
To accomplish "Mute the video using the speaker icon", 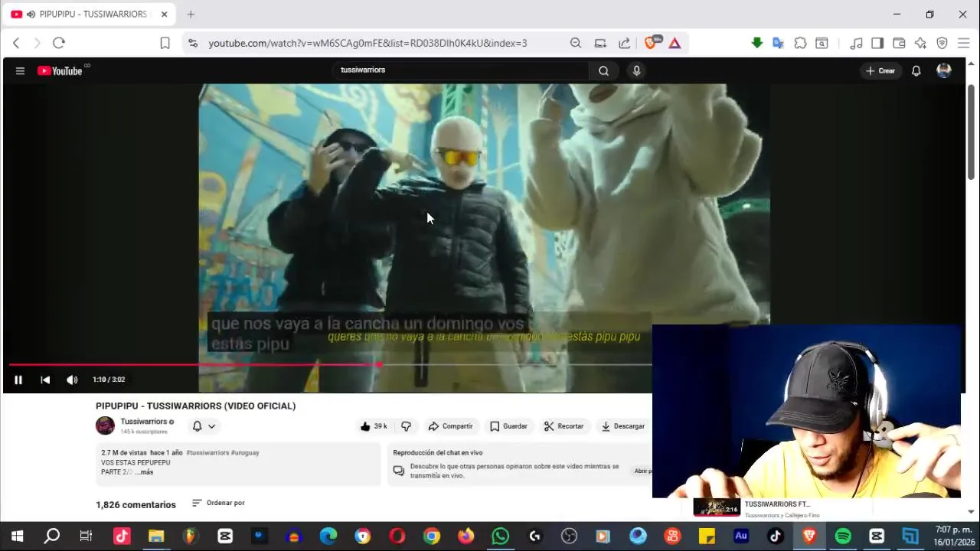I will 72,380.
